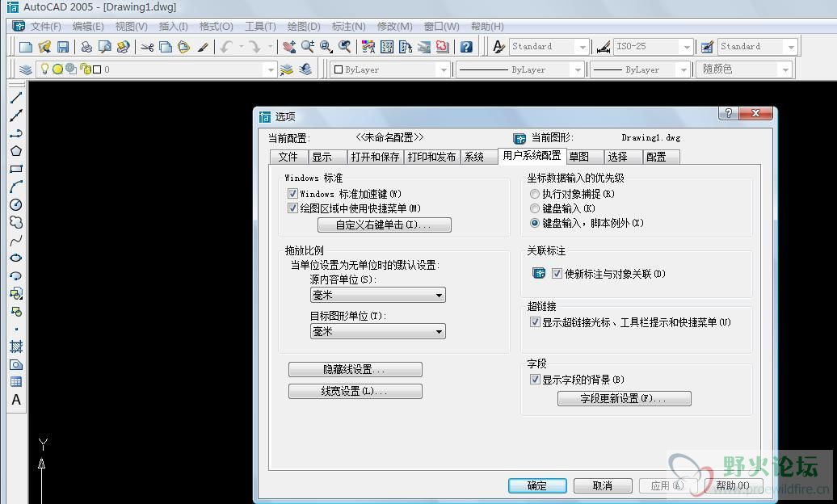Click the Copy icon in toolbar

(166, 47)
